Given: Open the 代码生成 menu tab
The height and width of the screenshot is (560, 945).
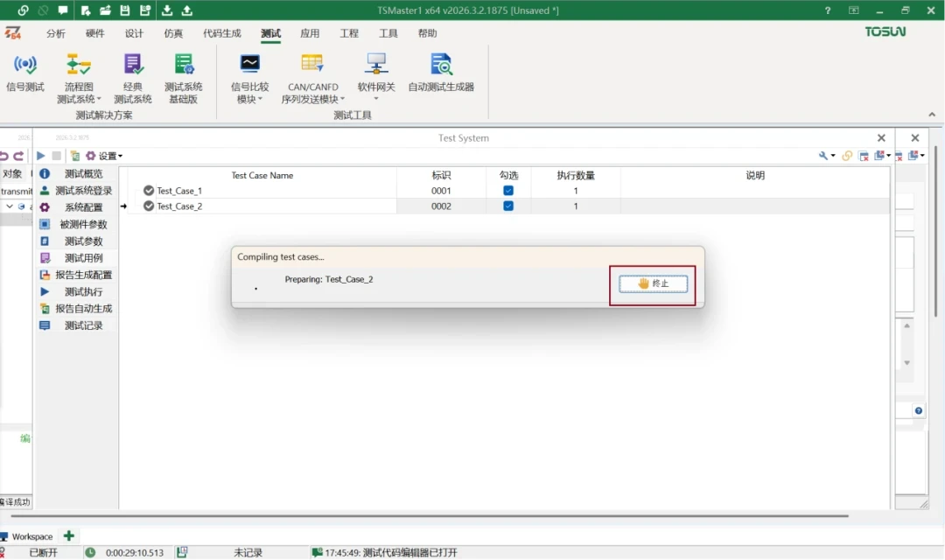Looking at the screenshot, I should [221, 33].
